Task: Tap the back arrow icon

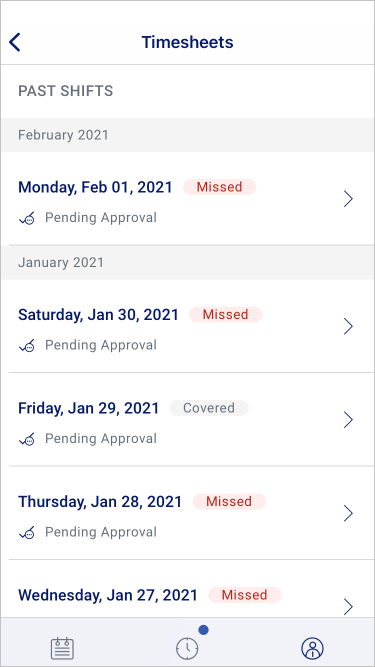Action: point(14,43)
